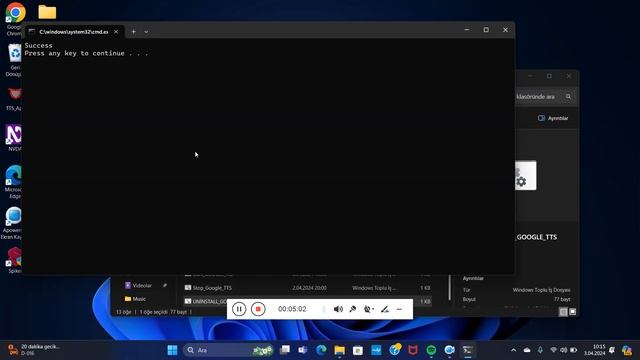Open the folder icon on the desktop
Image resolution: width=640 pixels, height=360 pixels.
pyautogui.click(x=47, y=12)
